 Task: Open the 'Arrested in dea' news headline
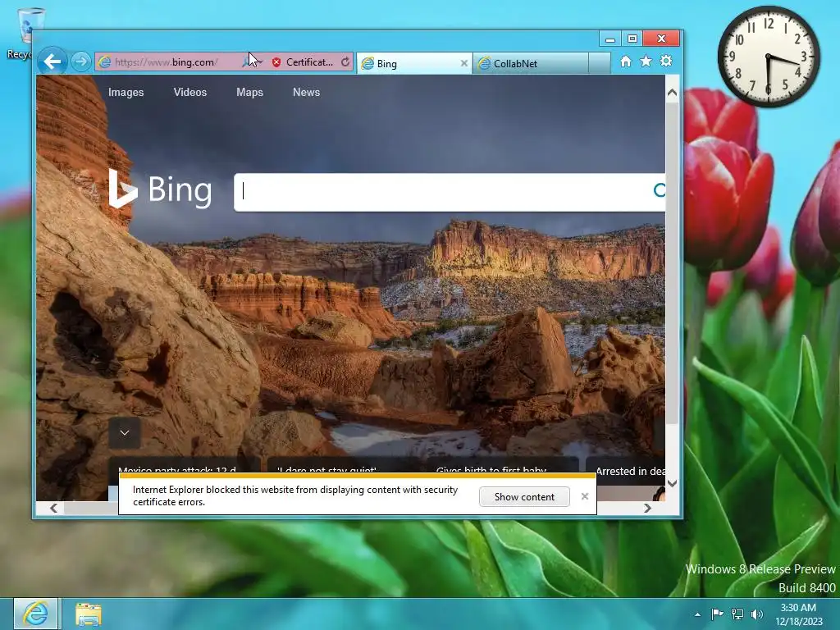tap(630, 471)
